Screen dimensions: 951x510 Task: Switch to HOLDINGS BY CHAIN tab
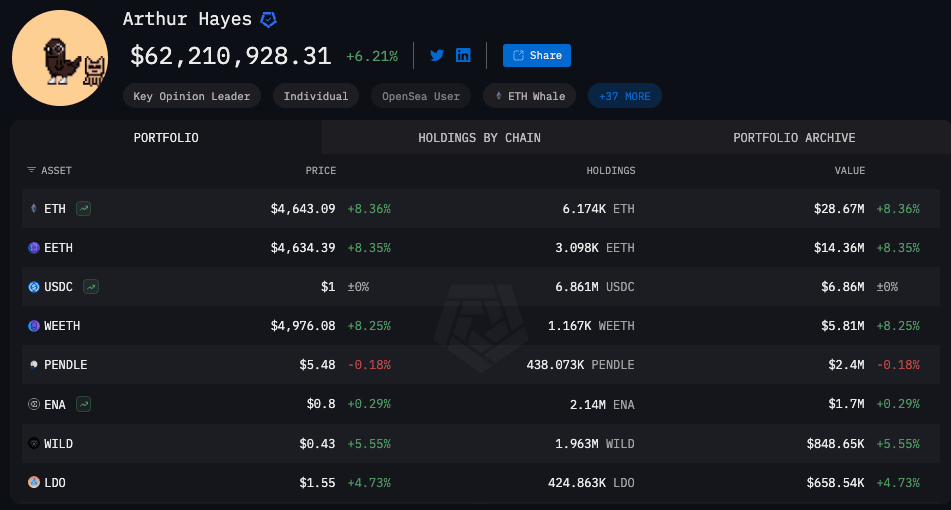click(479, 138)
